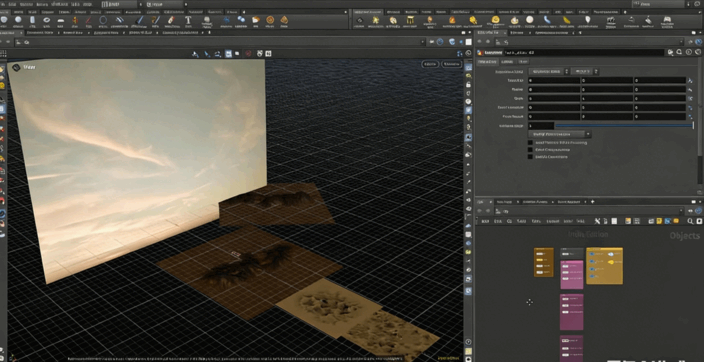Open network editor search magnifier
The image size is (704, 362).
click(x=690, y=221)
